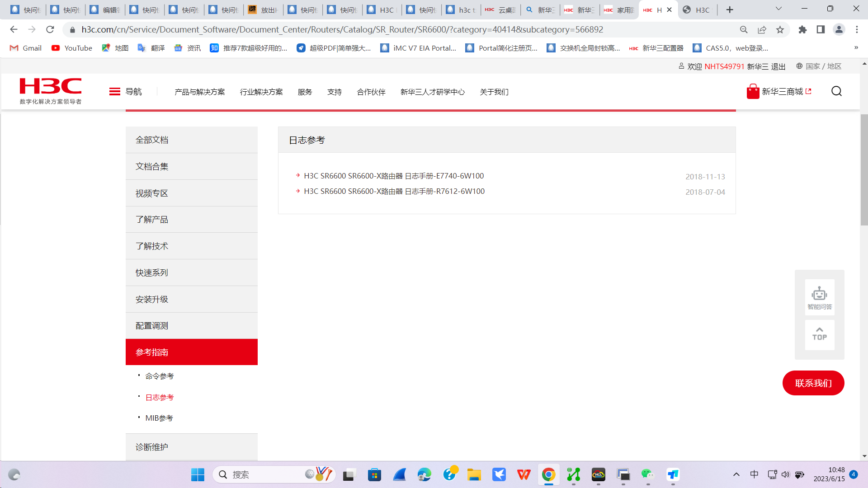The height and width of the screenshot is (488, 868).
Task: Open log manual E7740-6W100 link
Action: tap(393, 176)
